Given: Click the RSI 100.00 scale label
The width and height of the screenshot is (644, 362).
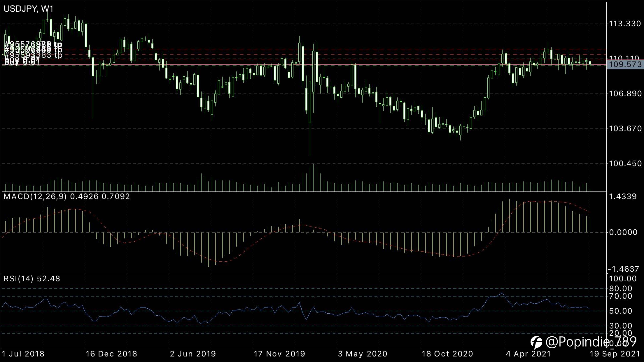Looking at the screenshot, I should 623,279.
